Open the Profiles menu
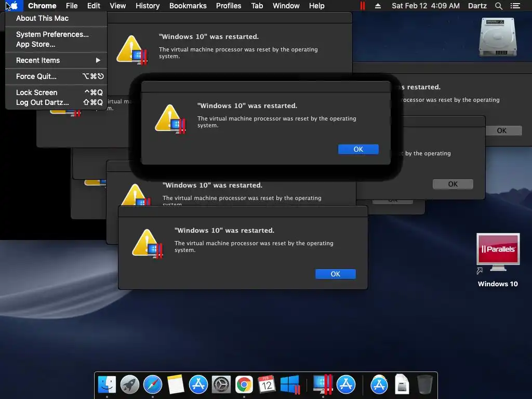The image size is (532, 399). point(229,6)
